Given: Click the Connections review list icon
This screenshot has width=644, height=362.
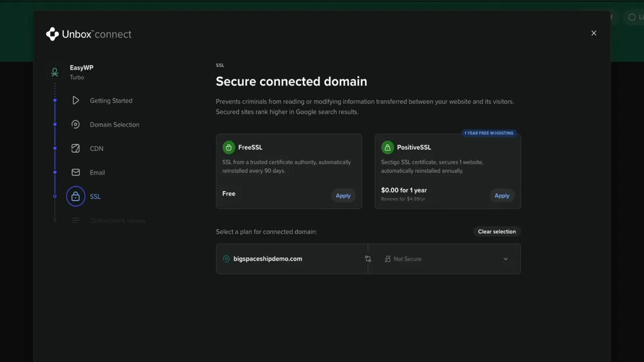Looking at the screenshot, I should 75,220.
